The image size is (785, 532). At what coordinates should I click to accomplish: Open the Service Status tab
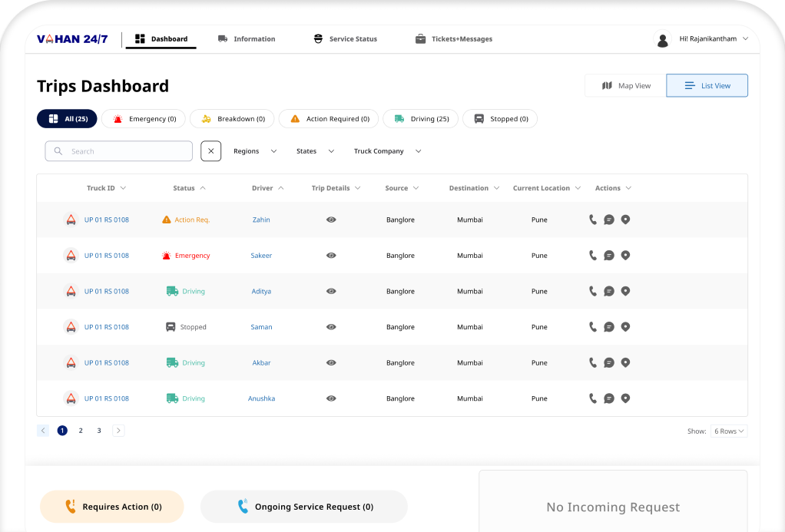coord(345,39)
